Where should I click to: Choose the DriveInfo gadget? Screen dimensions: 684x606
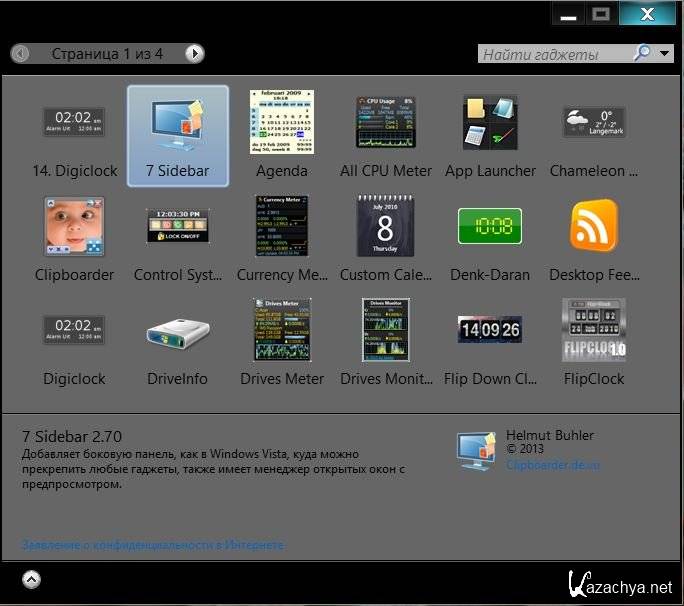177,331
